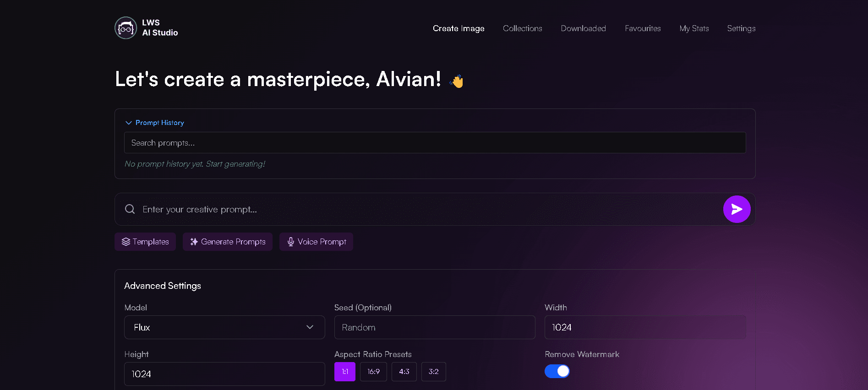Open Settings from the top navigation
Image resolution: width=868 pixels, height=390 pixels.
click(x=741, y=28)
